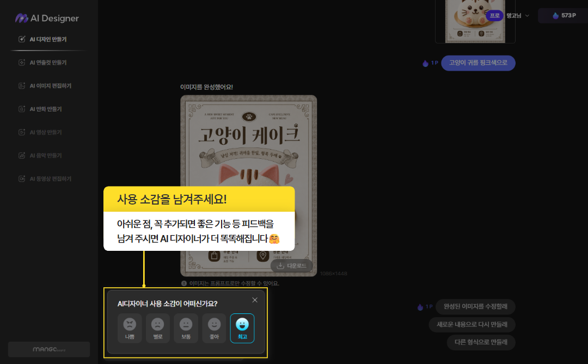Click the 이미지를 완성했어요! message text
The width and height of the screenshot is (588, 364).
click(207, 87)
